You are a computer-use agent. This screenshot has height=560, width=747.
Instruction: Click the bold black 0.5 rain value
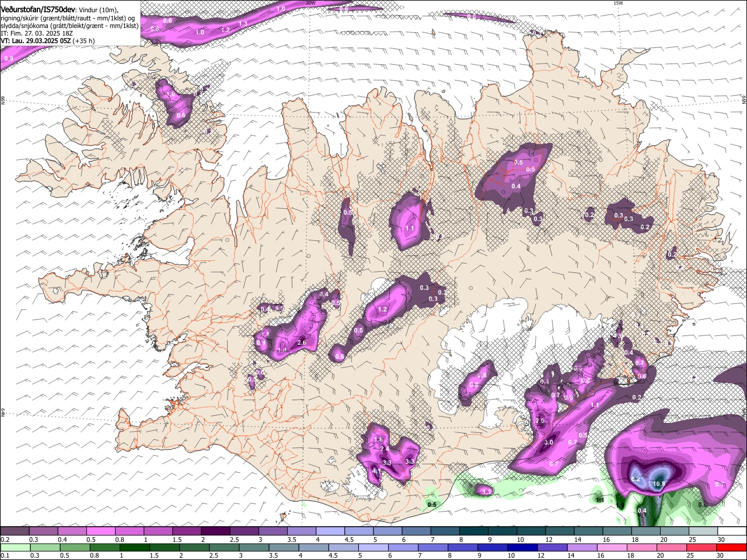(432, 505)
